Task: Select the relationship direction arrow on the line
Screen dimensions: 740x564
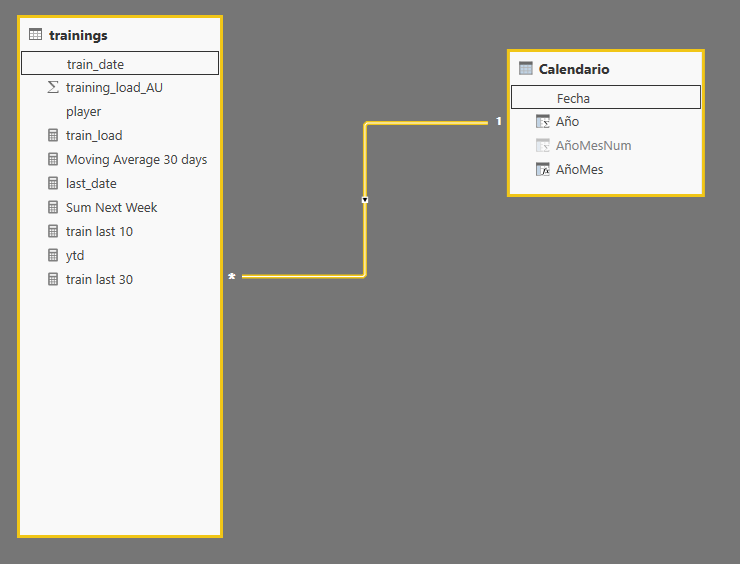Action: (365, 200)
